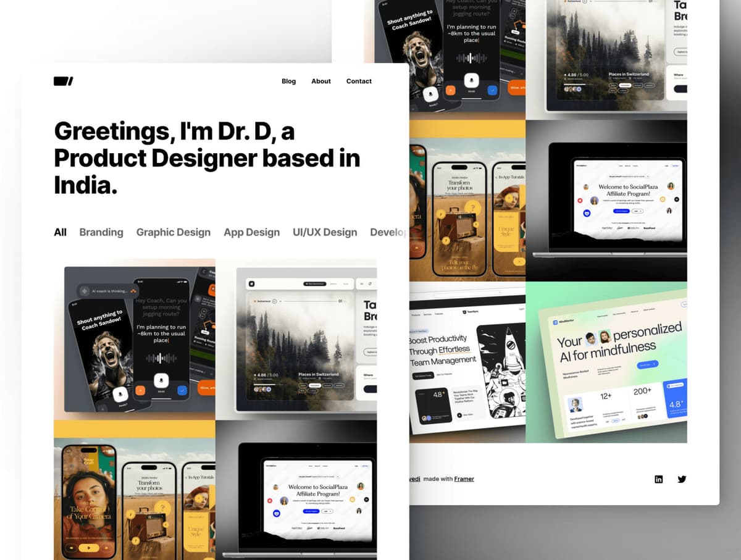The height and width of the screenshot is (560, 741).
Task: Open LinkedIn via the footer icon
Action: pyautogui.click(x=659, y=479)
